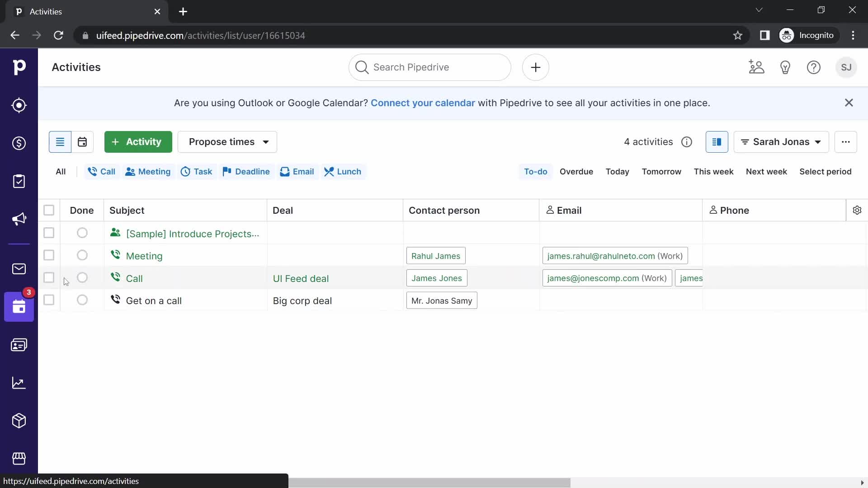Toggle the detail panel view icon
The height and width of the screenshot is (488, 868).
[x=717, y=142]
